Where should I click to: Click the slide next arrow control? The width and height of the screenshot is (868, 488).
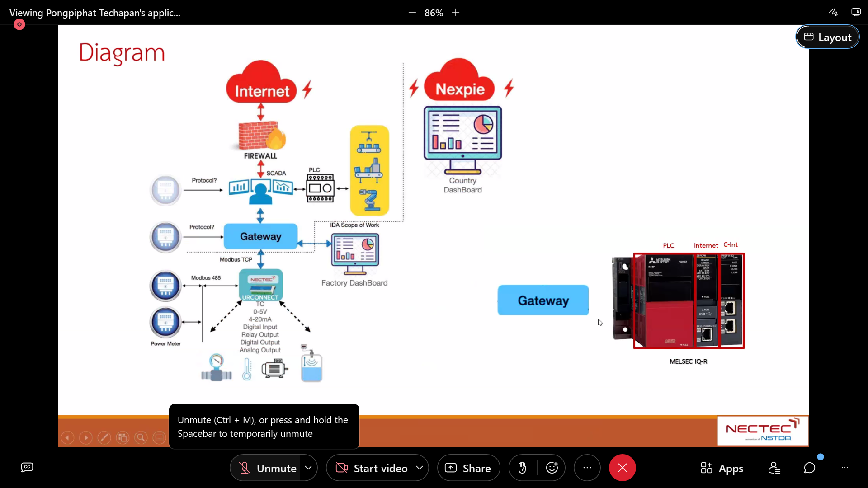86,437
